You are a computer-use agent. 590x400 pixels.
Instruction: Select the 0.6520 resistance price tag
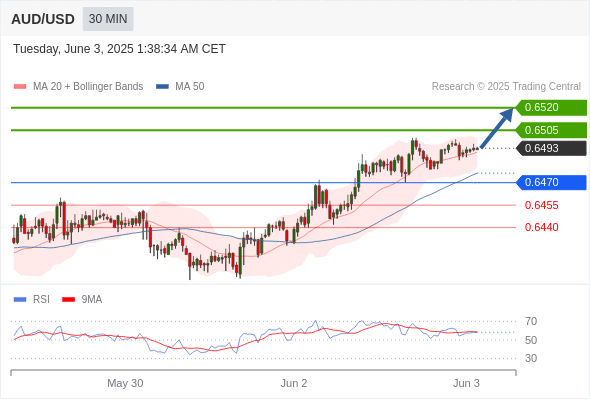click(x=551, y=108)
